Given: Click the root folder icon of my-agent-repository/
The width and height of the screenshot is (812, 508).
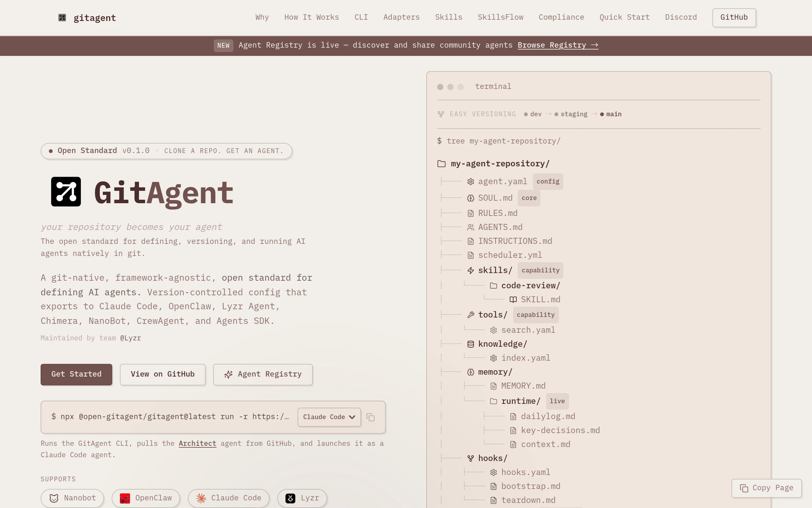Looking at the screenshot, I should click(441, 164).
